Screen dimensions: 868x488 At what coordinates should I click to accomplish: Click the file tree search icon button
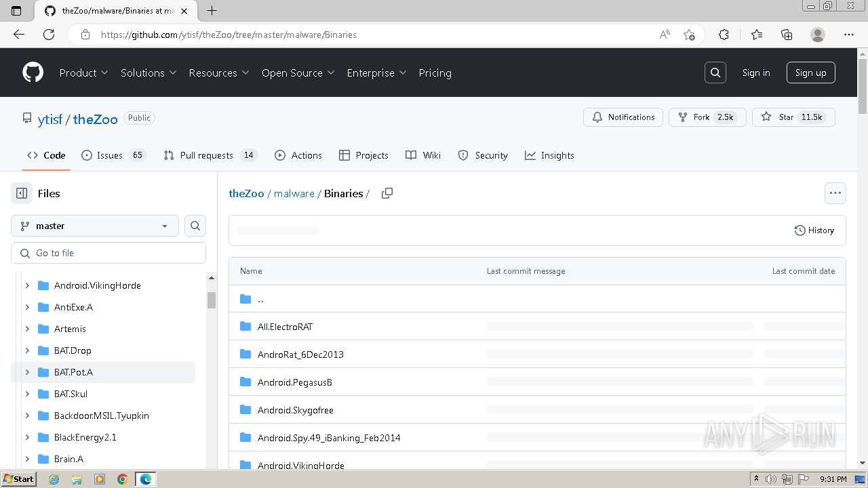coord(195,226)
